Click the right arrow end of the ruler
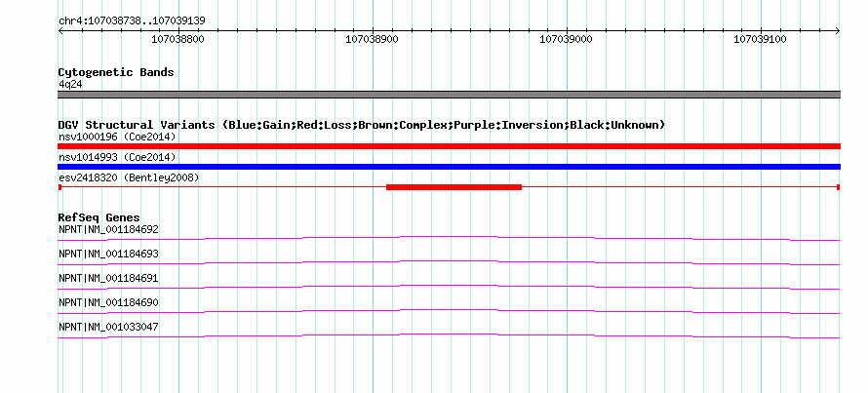The image size is (868, 393). coord(838,31)
